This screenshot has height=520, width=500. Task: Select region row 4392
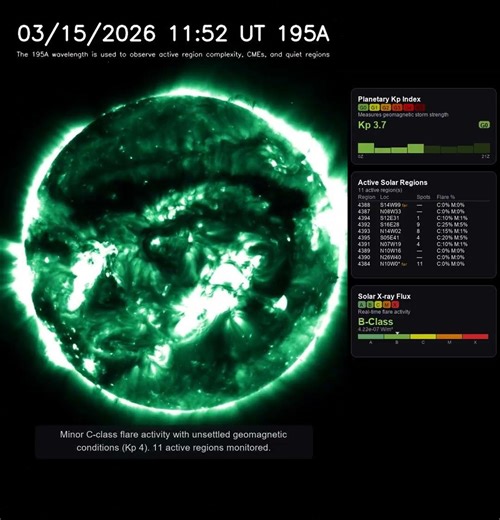pyautogui.click(x=423, y=225)
